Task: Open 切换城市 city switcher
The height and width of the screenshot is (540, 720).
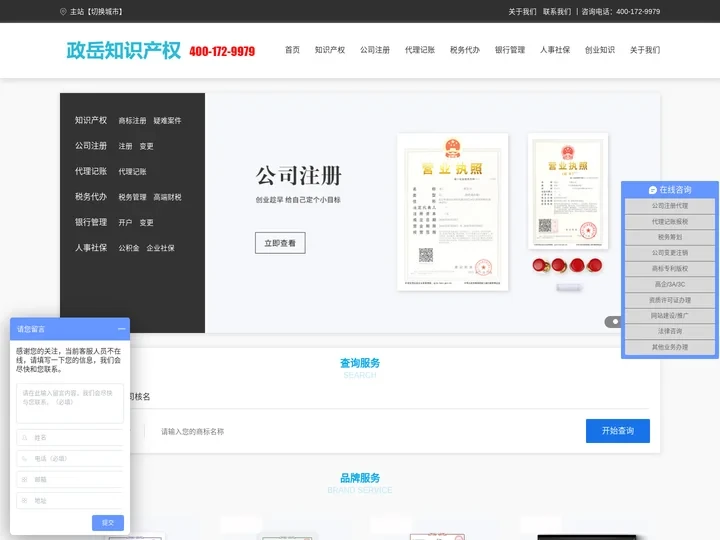Action: (105, 11)
